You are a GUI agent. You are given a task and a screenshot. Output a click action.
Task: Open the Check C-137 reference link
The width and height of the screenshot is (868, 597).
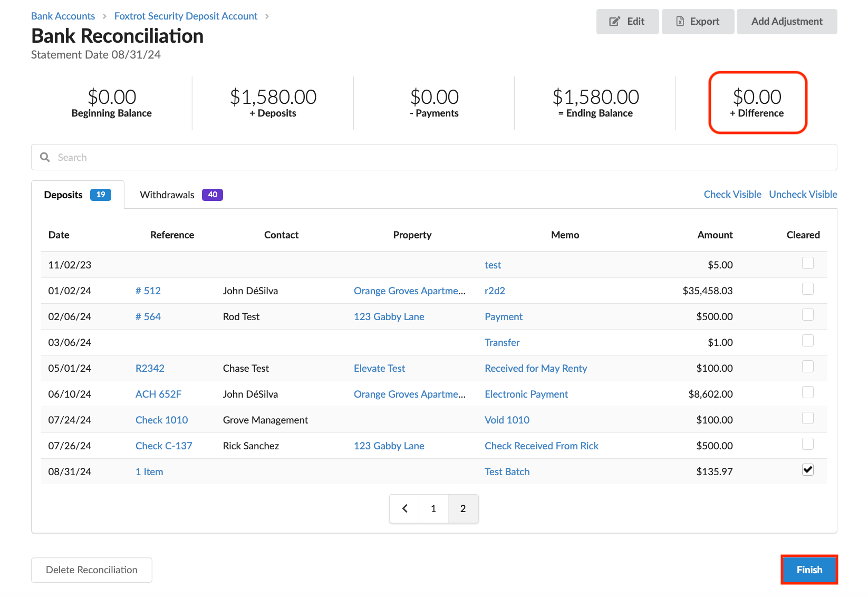163,446
